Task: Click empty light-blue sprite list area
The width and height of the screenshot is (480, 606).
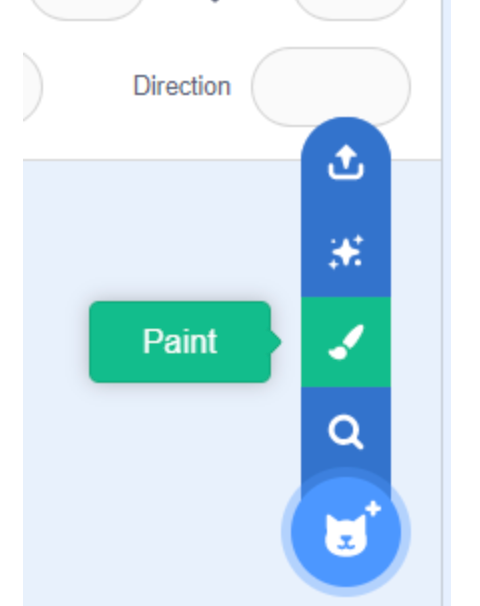Action: click(155, 483)
